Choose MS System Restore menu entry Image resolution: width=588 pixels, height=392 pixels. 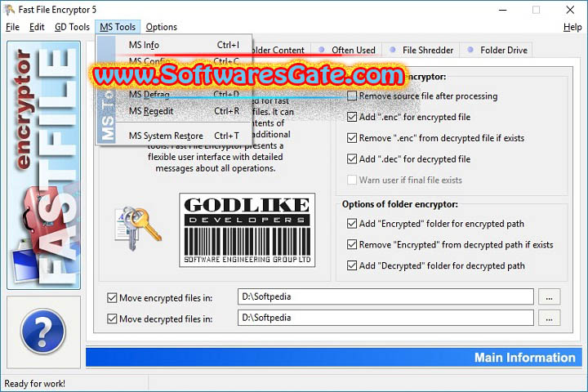pyautogui.click(x=184, y=136)
